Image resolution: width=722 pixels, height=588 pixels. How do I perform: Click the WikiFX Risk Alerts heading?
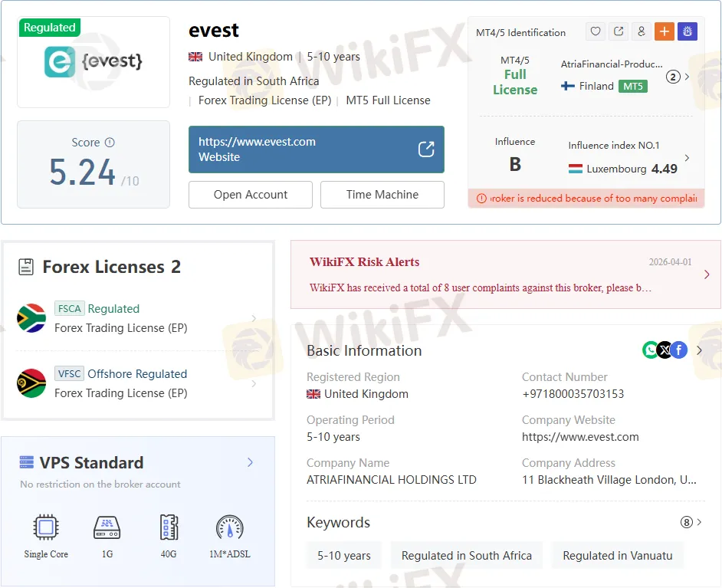tap(364, 261)
